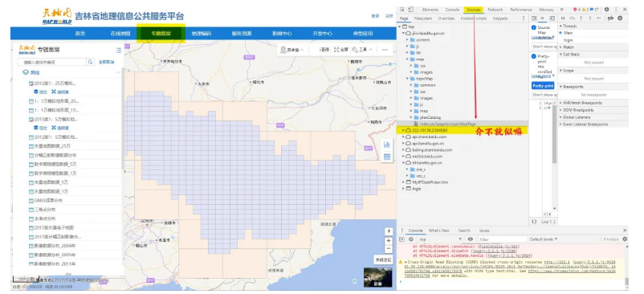The height and width of the screenshot is (294, 644).
Task: Check the GNSS成果分布 layer checkbox
Action: [31, 201]
